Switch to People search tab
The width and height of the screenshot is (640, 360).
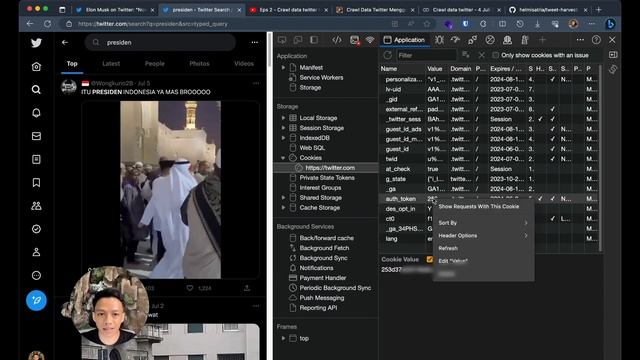pyautogui.click(x=155, y=64)
